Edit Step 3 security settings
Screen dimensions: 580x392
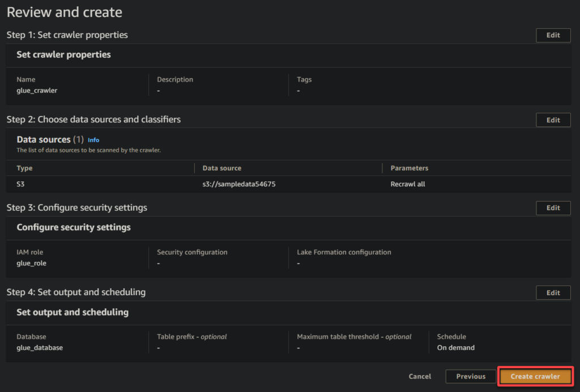[553, 208]
